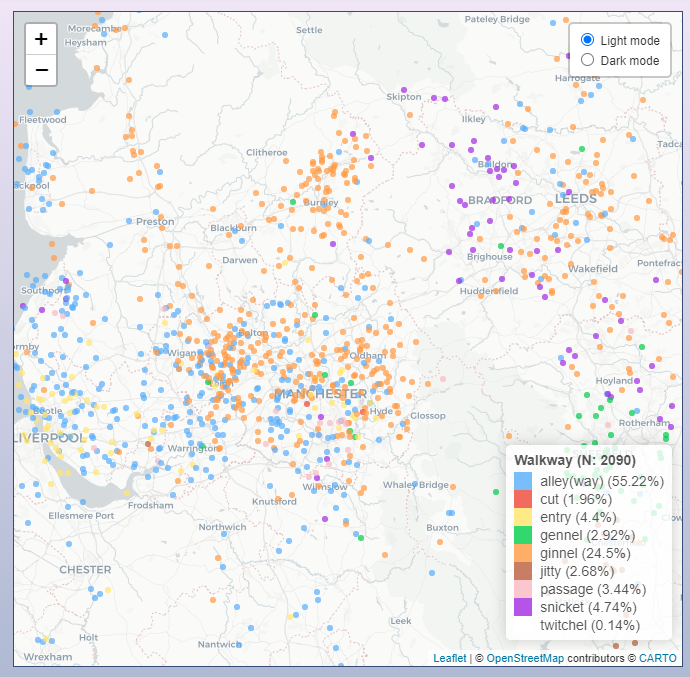Click the Holt town label
The image size is (690, 677).
click(x=88, y=637)
